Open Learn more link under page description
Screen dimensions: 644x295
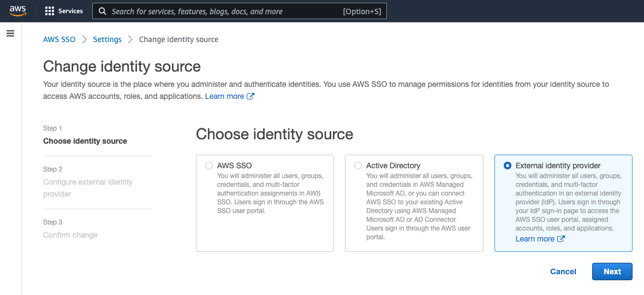click(224, 96)
